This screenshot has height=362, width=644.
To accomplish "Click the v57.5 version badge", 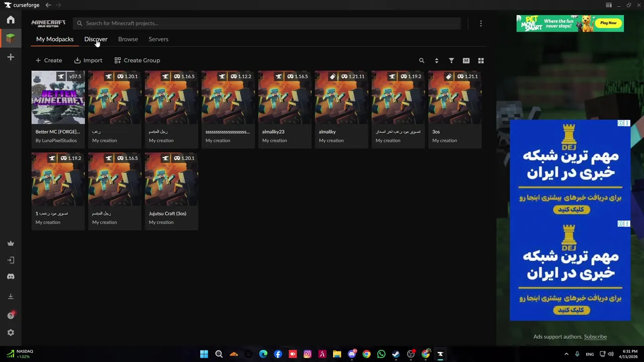I will click(75, 76).
